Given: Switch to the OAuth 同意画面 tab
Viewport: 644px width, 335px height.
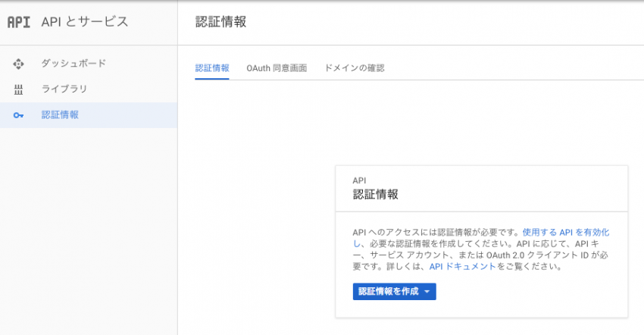Looking at the screenshot, I should [277, 68].
